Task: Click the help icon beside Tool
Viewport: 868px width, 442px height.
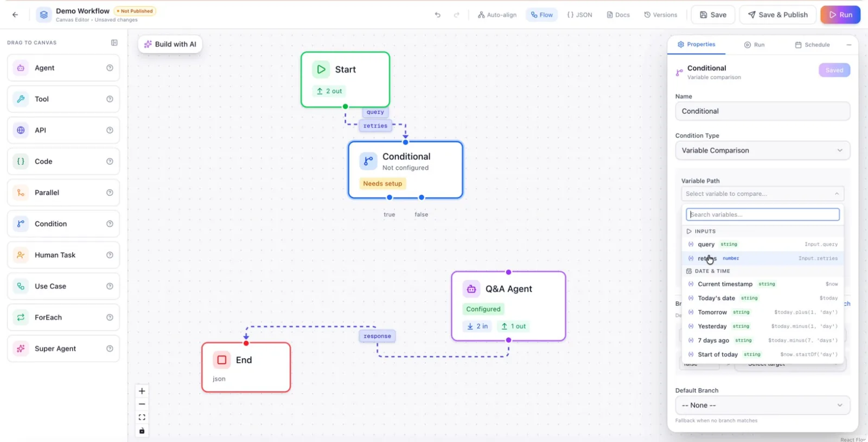Action: point(110,99)
